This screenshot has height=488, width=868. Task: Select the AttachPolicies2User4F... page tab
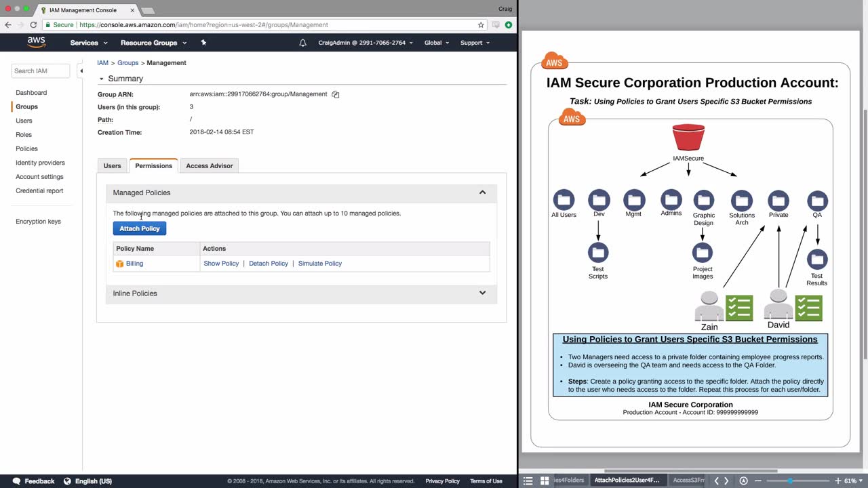pos(627,481)
